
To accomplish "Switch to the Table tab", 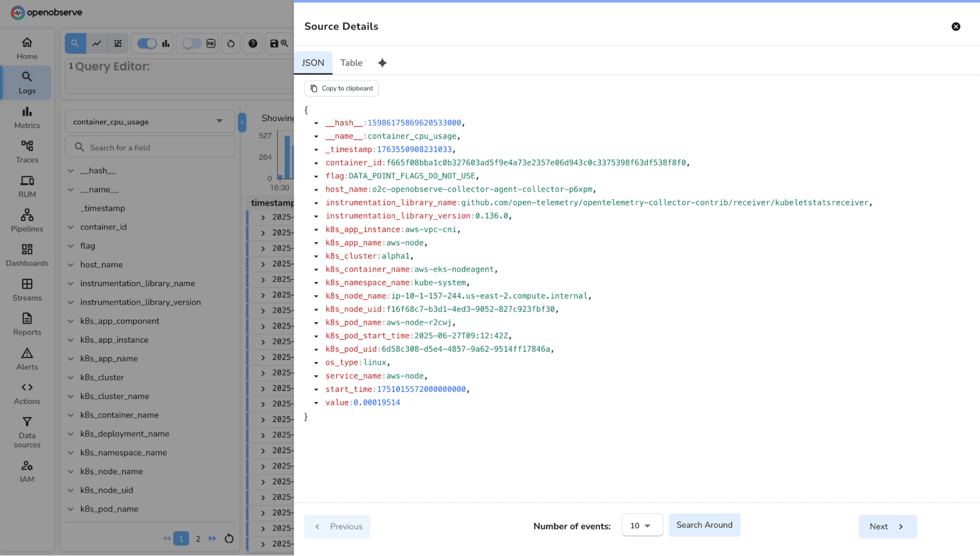I will (x=351, y=63).
